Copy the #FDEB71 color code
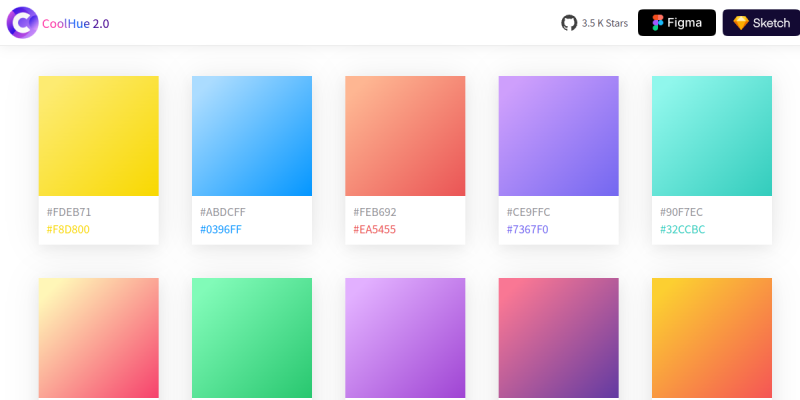Screen dimensions: 800x400 coord(69,212)
